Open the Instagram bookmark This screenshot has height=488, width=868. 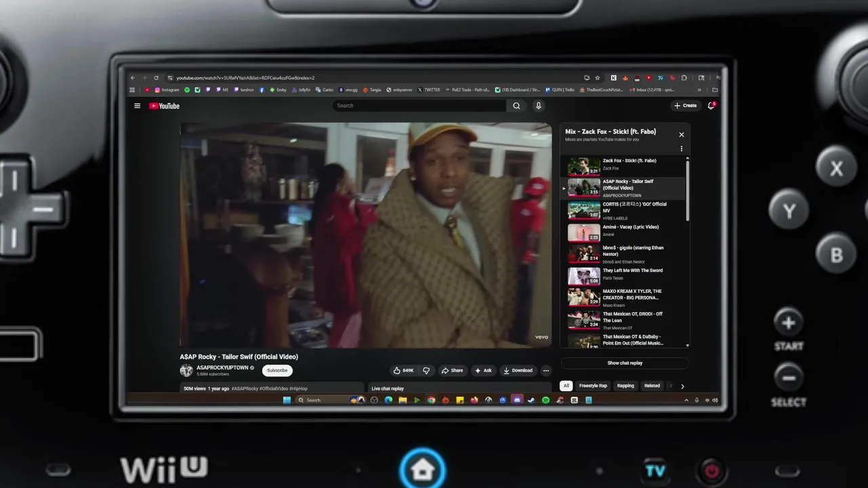[167, 89]
